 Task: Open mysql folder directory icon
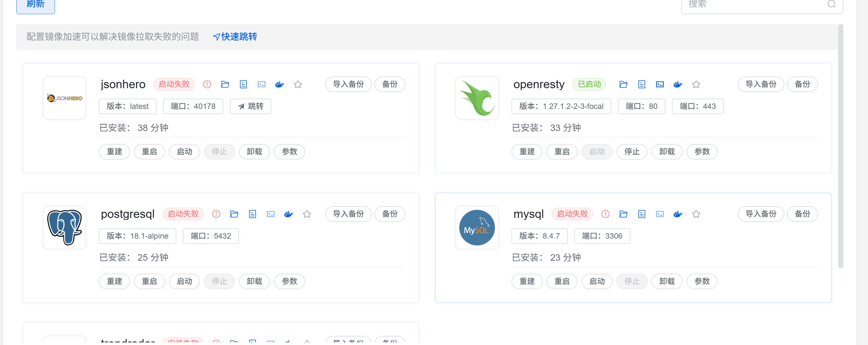[623, 214]
